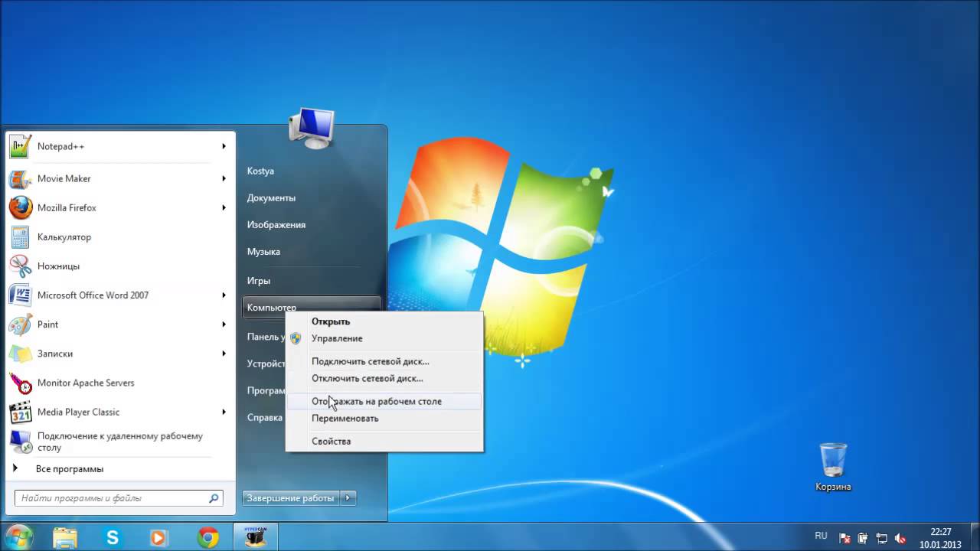Screen dimensions: 980x551
Task: Open Музыка link
Action: (263, 252)
